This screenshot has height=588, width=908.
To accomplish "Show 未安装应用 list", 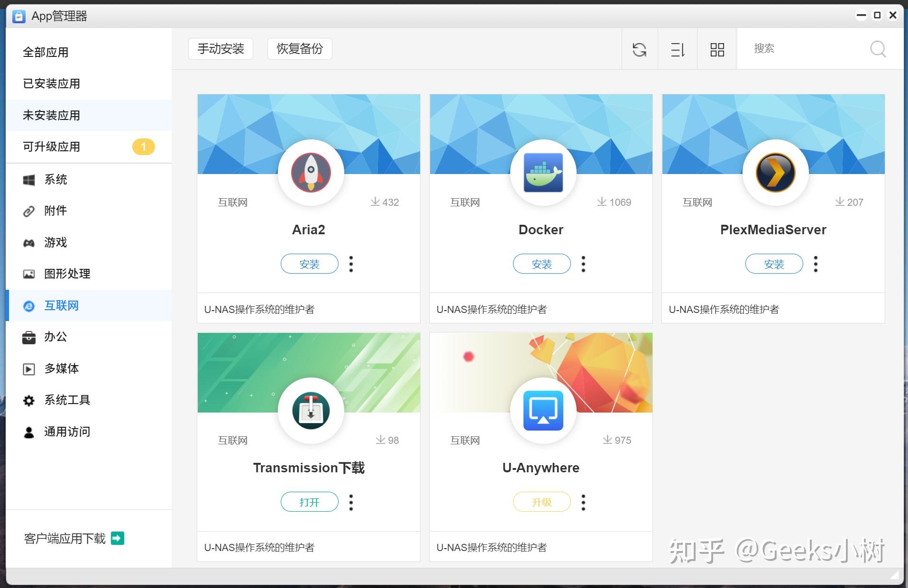I will tap(89, 115).
